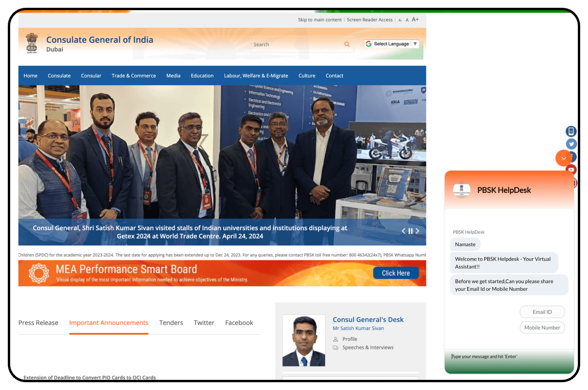Collapse the PBSK HelpDesk chat widget
Image resolution: width=588 pixels, height=390 pixels.
pyautogui.click(x=564, y=158)
